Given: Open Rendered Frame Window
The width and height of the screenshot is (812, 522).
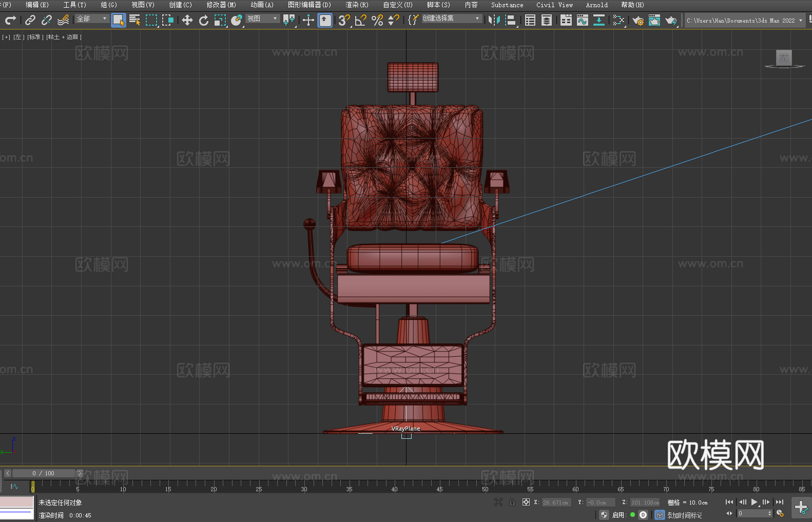Looking at the screenshot, I should 654,20.
